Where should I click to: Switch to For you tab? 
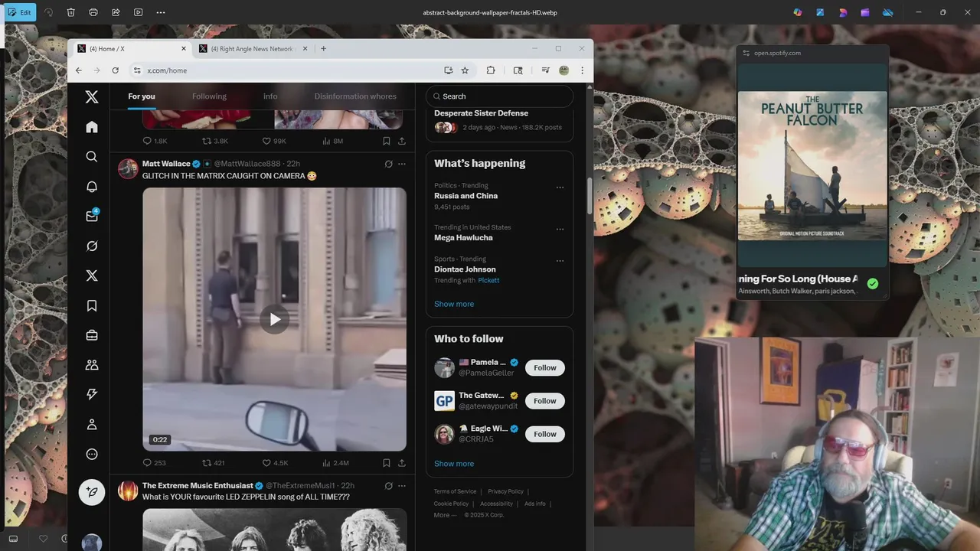142,96
